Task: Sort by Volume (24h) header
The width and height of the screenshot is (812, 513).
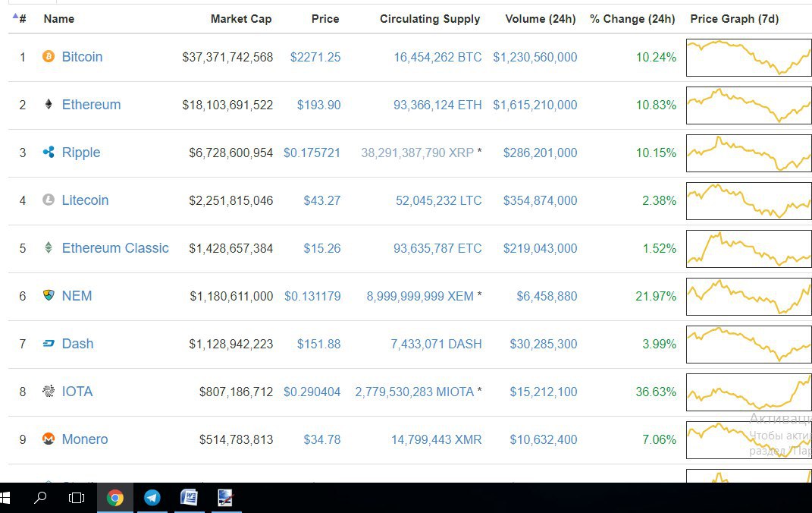Action: (540, 19)
